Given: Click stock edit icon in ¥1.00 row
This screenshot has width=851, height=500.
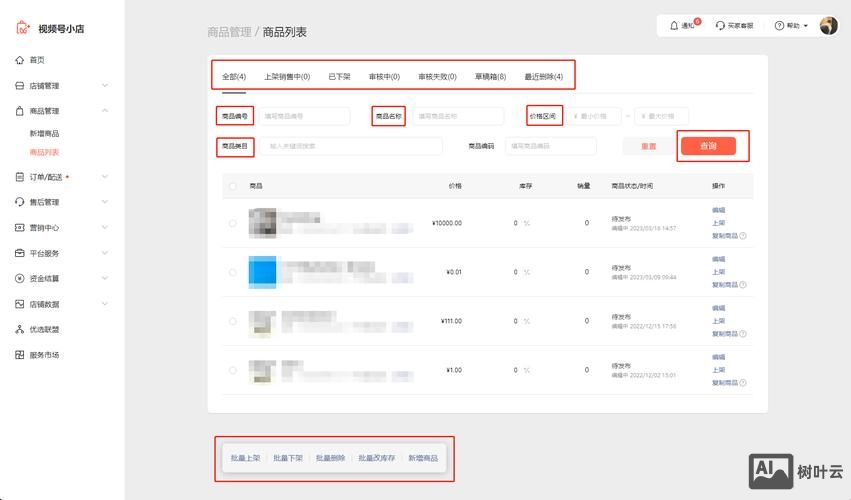Looking at the screenshot, I should point(526,370).
